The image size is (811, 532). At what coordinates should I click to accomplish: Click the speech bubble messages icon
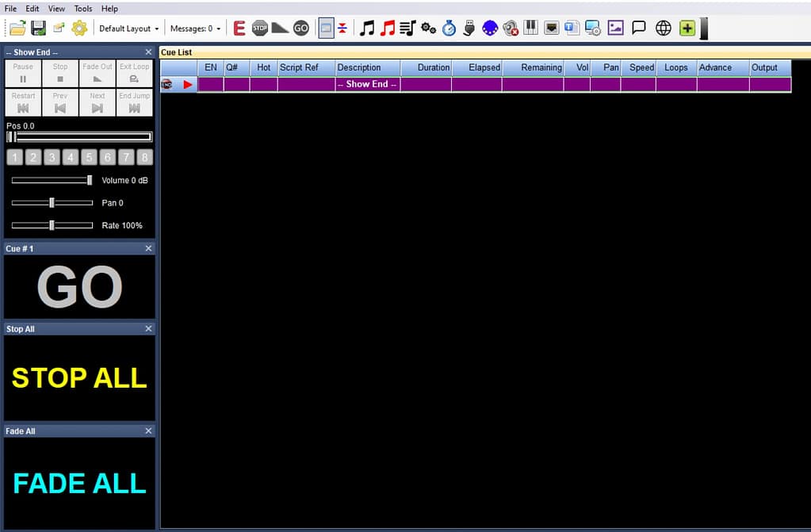(x=639, y=28)
